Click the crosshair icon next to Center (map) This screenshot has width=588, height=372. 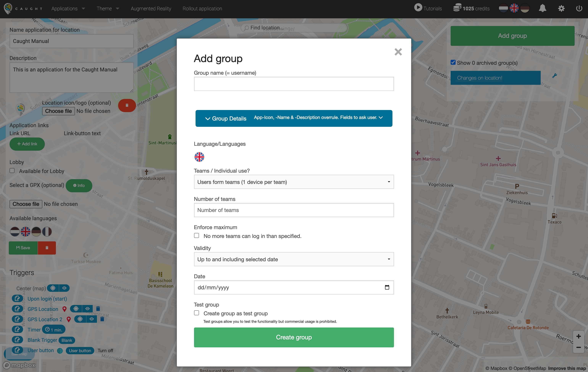(53, 288)
